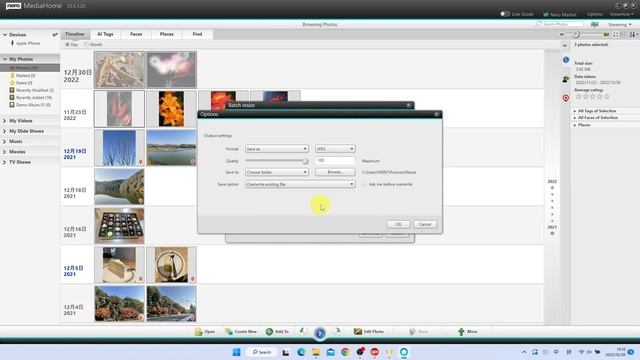640x360 pixels.
Task: Open the Save as format dropdown
Action: coord(276,149)
